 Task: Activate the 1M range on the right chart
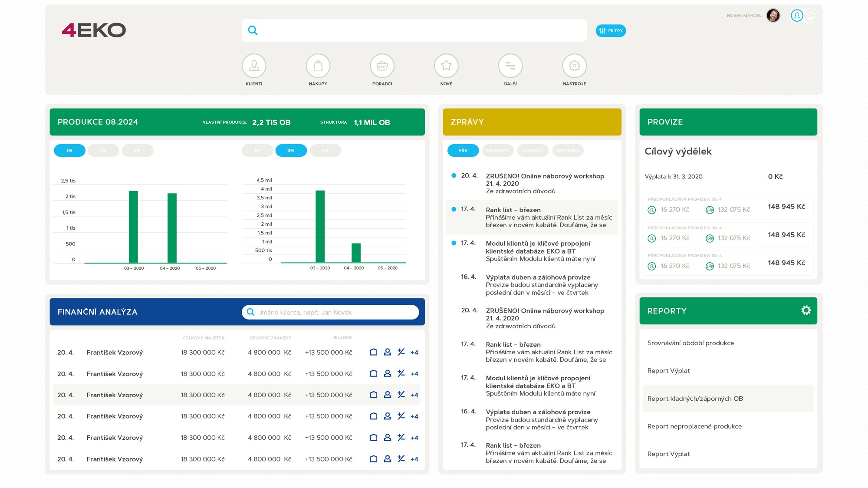coord(257,150)
